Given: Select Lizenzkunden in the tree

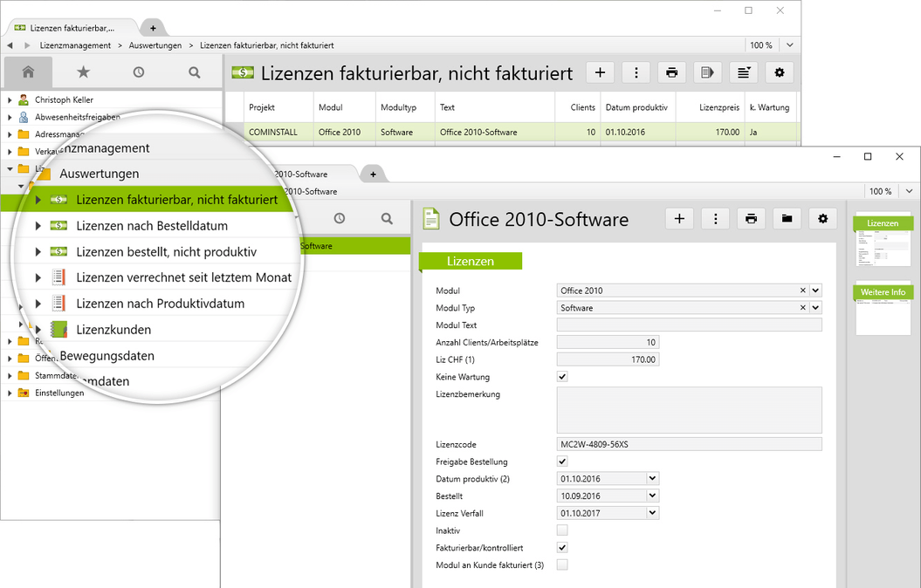Looking at the screenshot, I should click(113, 330).
